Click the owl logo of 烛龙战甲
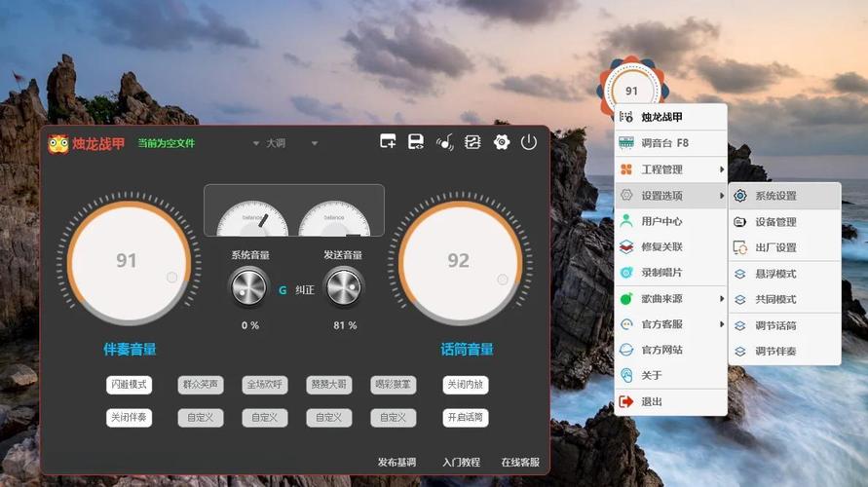This screenshot has width=868, height=487. coord(58,144)
